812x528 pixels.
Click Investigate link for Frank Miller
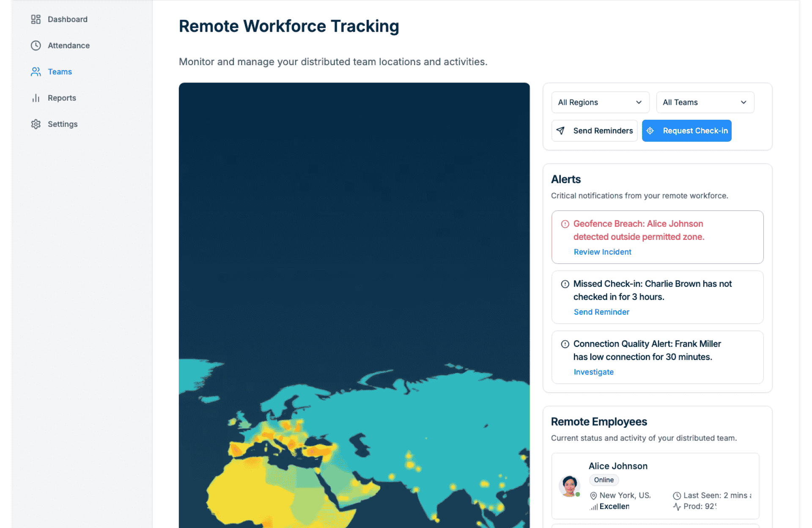[x=593, y=372]
